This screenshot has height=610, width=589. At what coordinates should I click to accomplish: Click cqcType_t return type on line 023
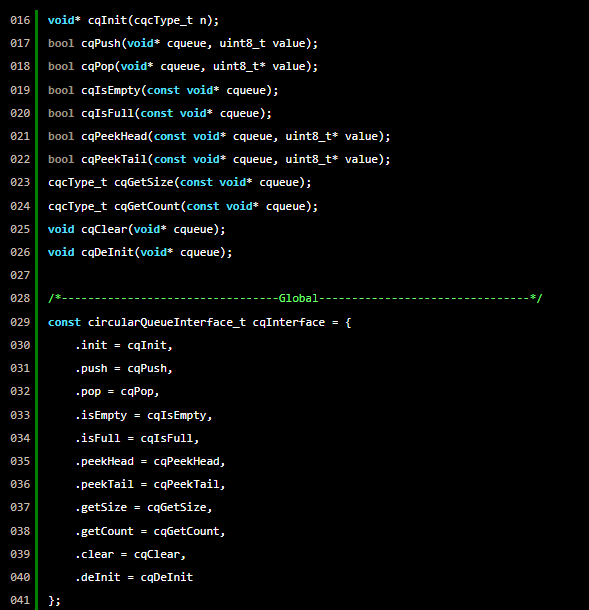[x=77, y=182]
